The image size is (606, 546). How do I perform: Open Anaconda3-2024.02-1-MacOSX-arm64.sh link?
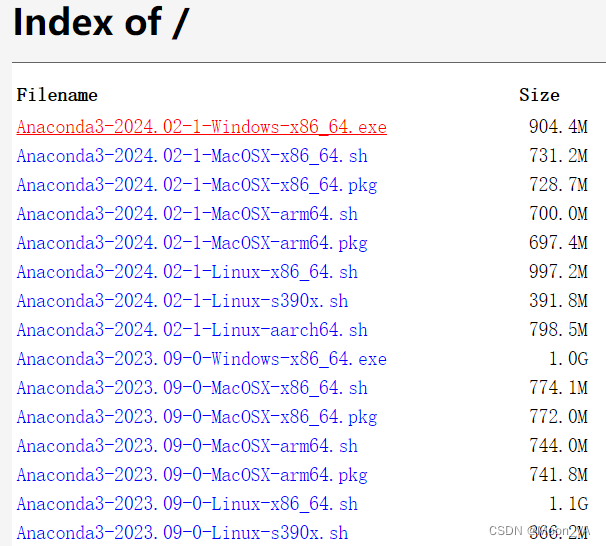click(x=187, y=214)
